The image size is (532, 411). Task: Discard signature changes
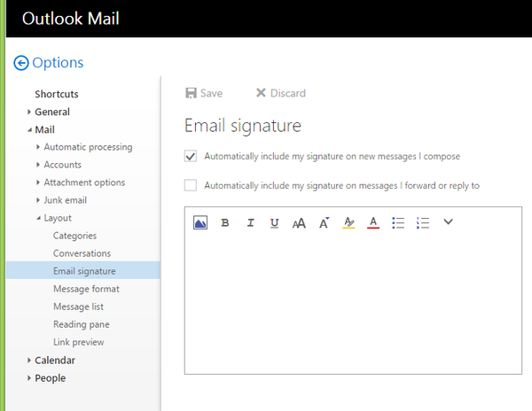pos(281,93)
